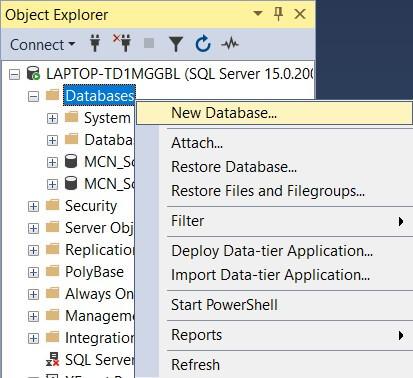Viewport: 413px width, 378px height.
Task: Select the Databases folder node
Action: coord(99,96)
